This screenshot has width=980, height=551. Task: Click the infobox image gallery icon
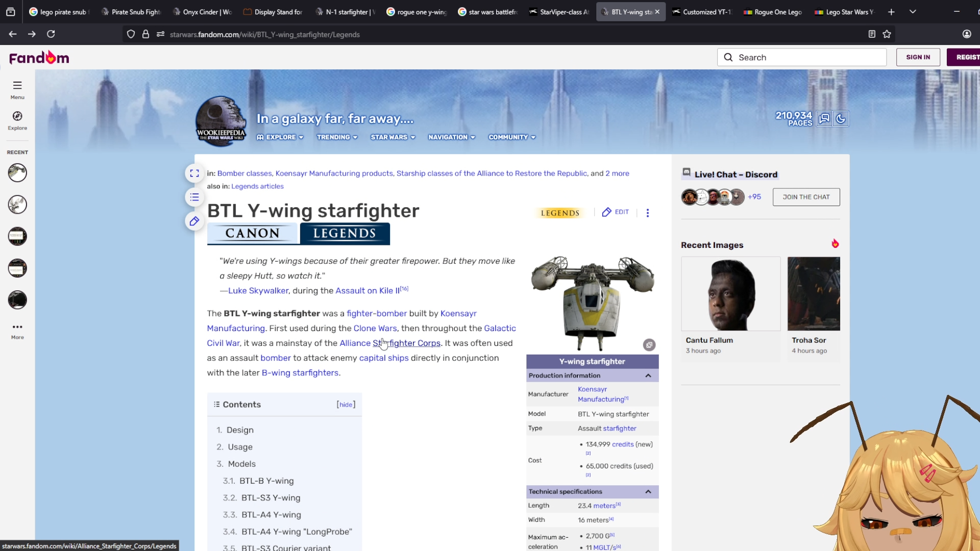pos(649,345)
